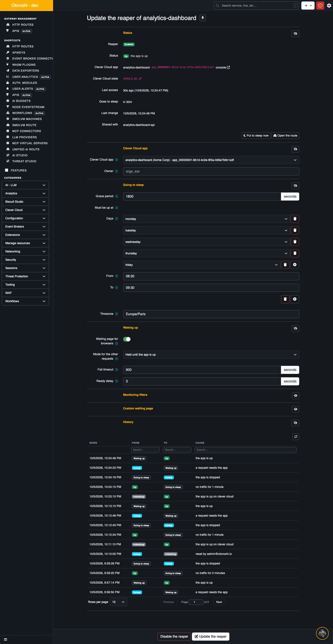Image resolution: width=333 pixels, height=644 pixels.
Task: Open help for Grace period
Action: (x=117, y=196)
